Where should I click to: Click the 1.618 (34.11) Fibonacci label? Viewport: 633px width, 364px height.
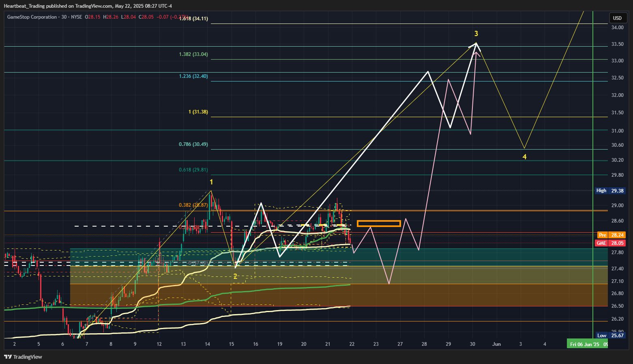tap(193, 18)
